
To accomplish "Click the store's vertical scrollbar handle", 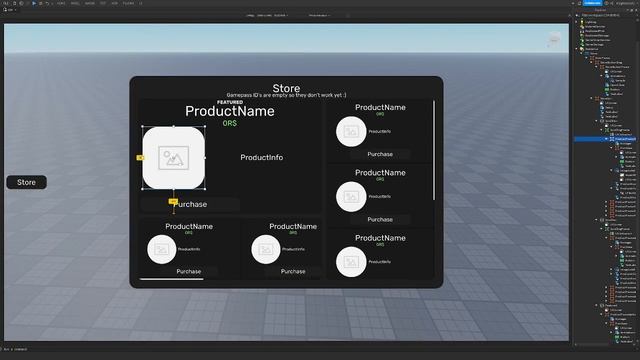I will [434, 151].
